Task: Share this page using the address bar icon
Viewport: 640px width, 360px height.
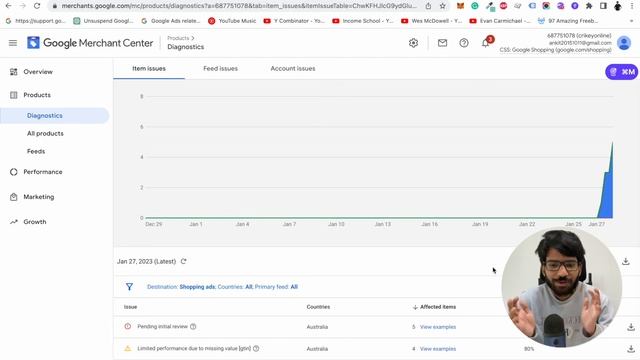Action: pos(428,6)
